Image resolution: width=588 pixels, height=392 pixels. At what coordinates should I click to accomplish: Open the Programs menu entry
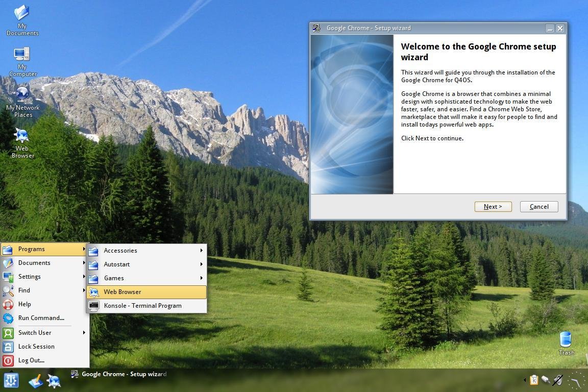click(44, 249)
